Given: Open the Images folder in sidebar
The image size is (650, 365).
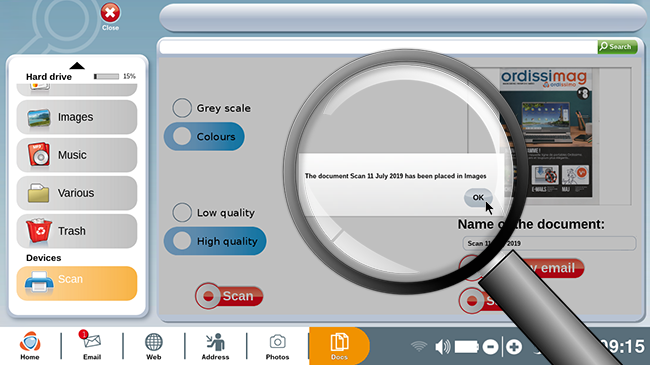Looking at the screenshot, I should [77, 117].
